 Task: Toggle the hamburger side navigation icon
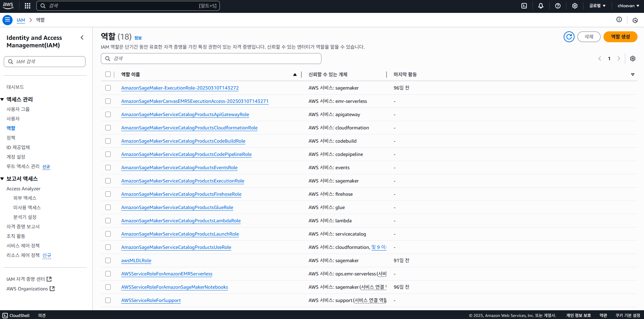pos(7,20)
